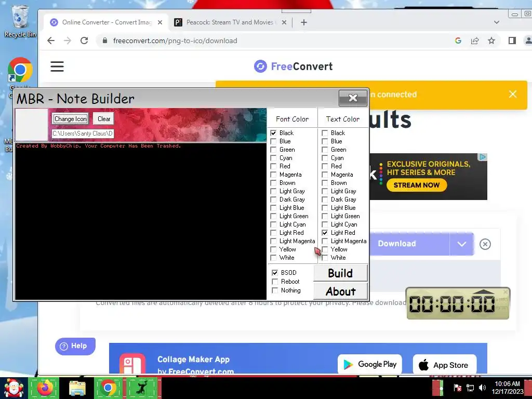Expand the Download options arrow
Image resolution: width=532 pixels, height=399 pixels.
point(461,244)
